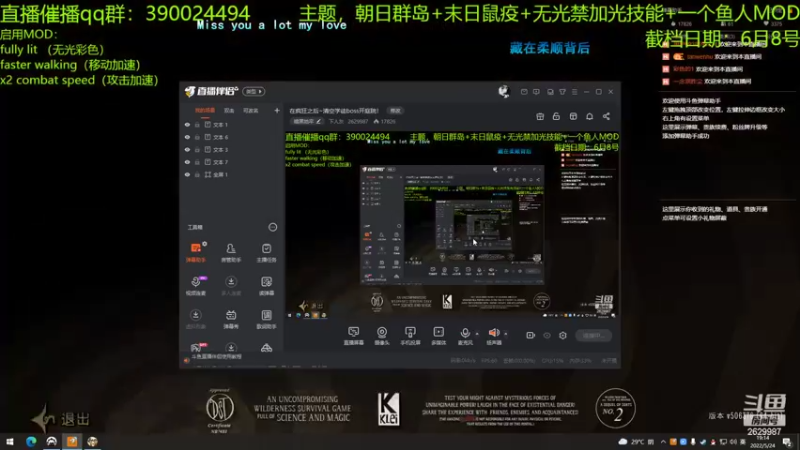
Task: Click the gift box icon in room header
Action: tap(540, 116)
